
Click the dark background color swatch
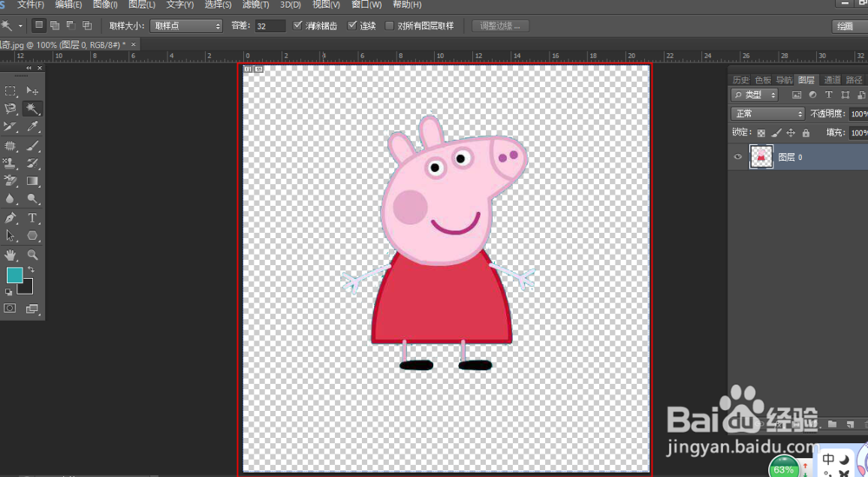[x=25, y=288]
